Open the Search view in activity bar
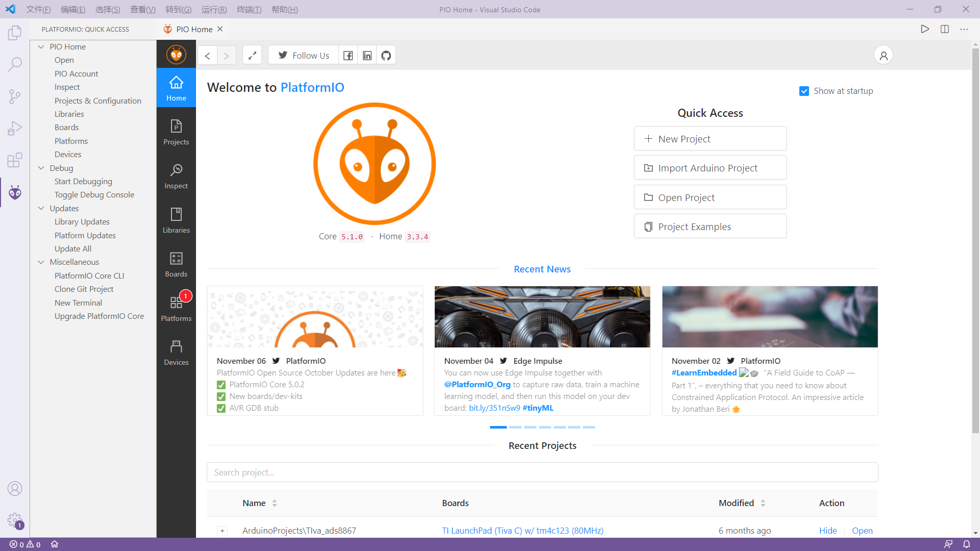980x551 pixels. 15,64
